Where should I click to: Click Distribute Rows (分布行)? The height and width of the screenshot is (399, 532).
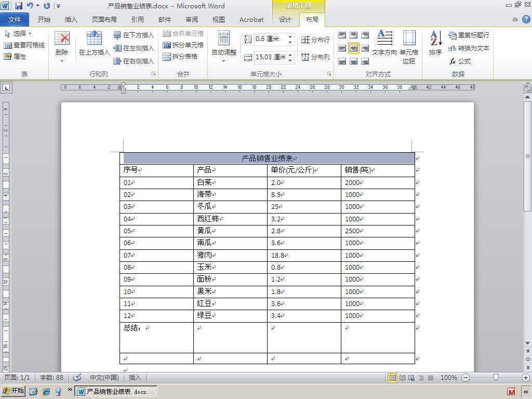click(x=315, y=39)
